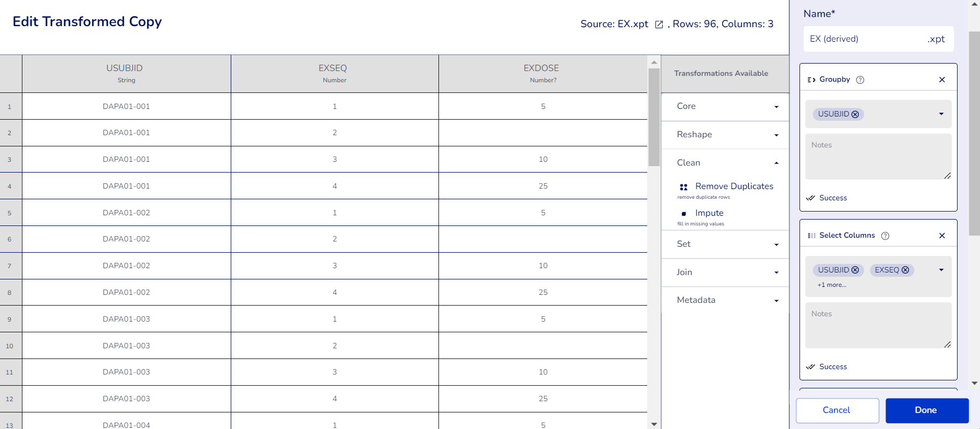Open the EX.xpt source external link icon
This screenshot has height=429, width=980.
pyautogui.click(x=659, y=25)
